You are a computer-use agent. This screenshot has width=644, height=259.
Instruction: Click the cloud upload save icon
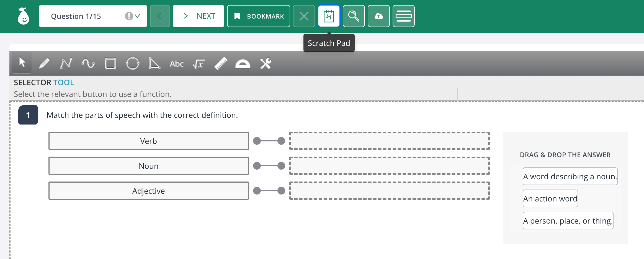[x=379, y=16]
